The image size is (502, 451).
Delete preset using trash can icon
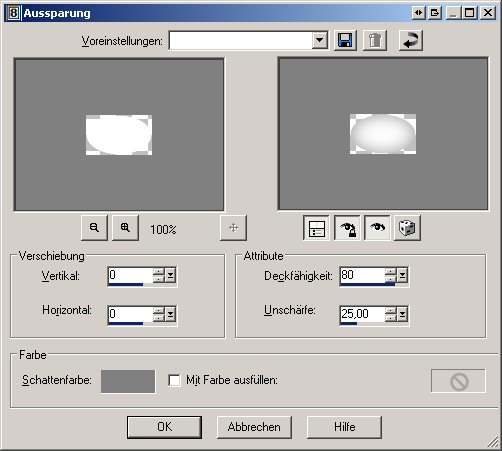(x=375, y=41)
